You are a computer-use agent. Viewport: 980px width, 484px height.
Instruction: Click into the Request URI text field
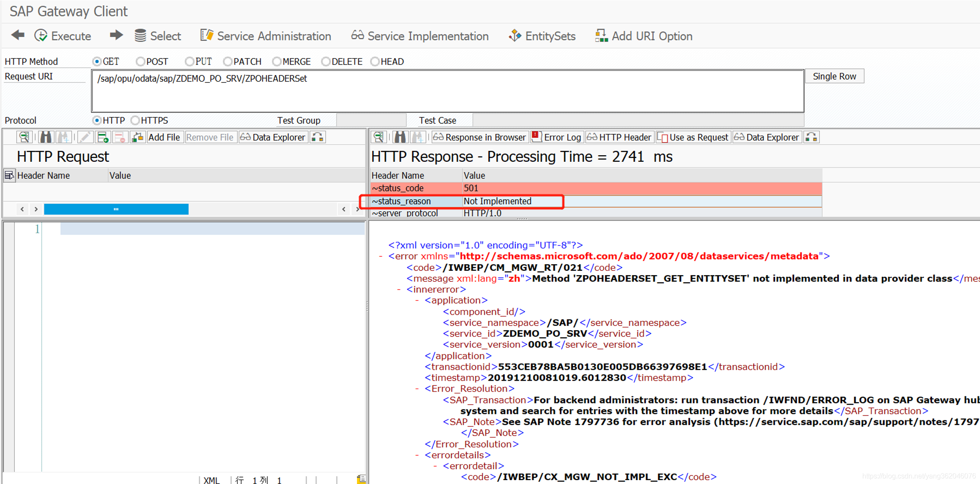tap(447, 91)
